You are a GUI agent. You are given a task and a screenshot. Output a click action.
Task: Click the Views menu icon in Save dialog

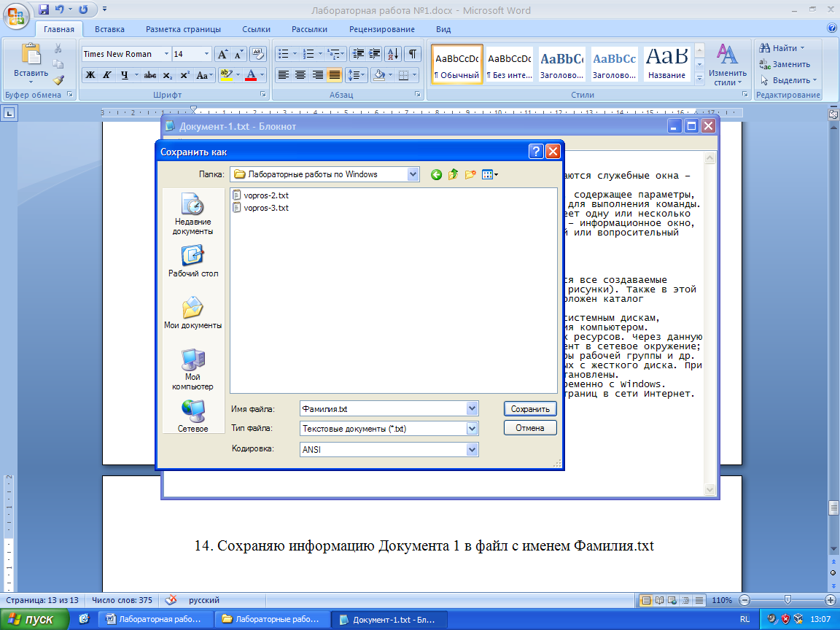coord(490,174)
